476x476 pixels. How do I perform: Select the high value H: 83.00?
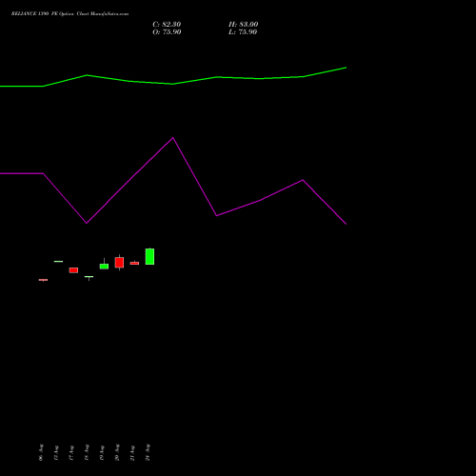(x=243, y=25)
